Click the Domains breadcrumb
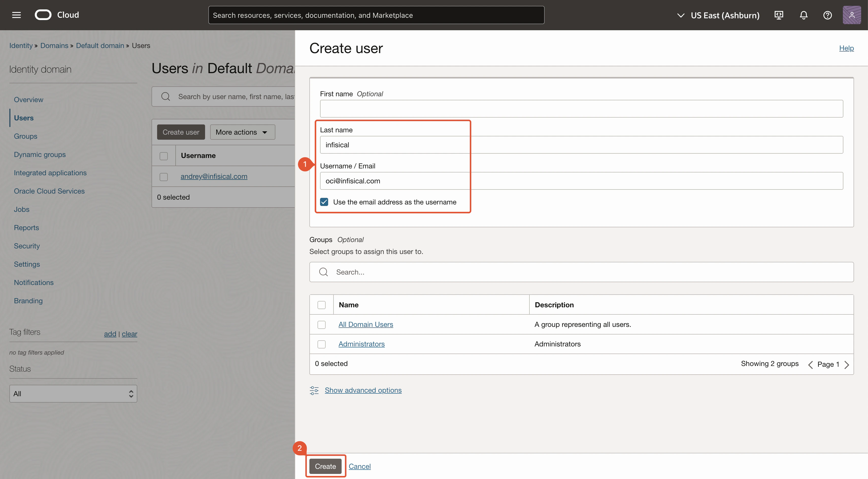Viewport: 868px width, 479px height. (x=54, y=45)
